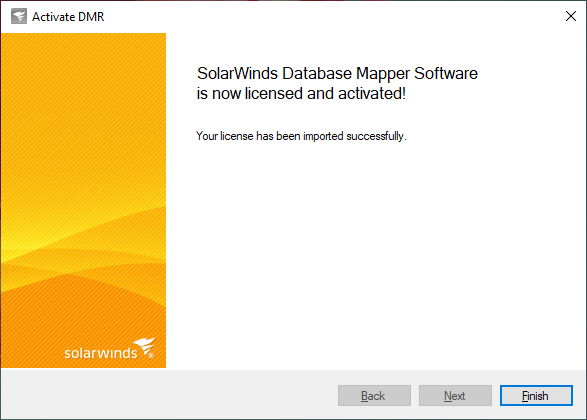587x420 pixels.
Task: Click the disabled Back button
Action: point(374,395)
